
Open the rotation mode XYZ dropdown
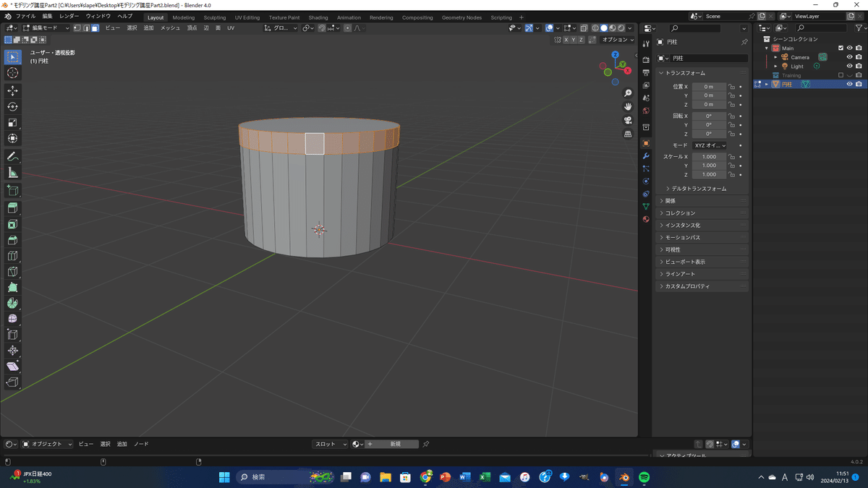click(710, 145)
